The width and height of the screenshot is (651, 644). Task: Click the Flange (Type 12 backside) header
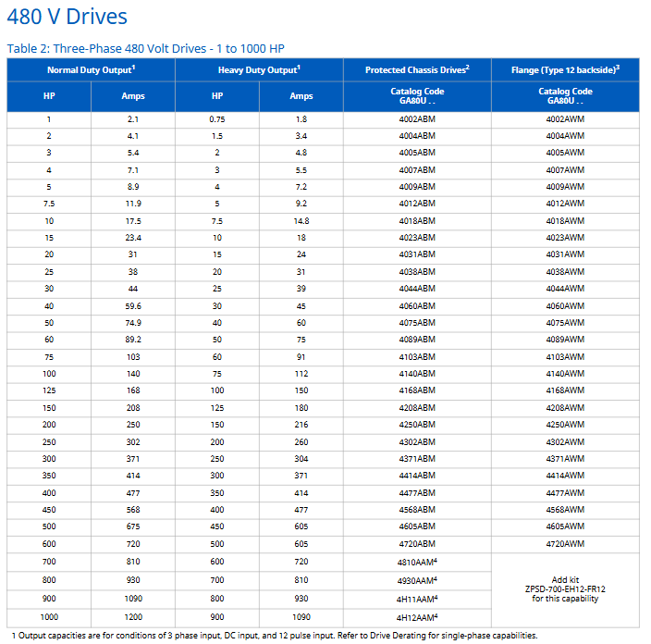tap(564, 70)
